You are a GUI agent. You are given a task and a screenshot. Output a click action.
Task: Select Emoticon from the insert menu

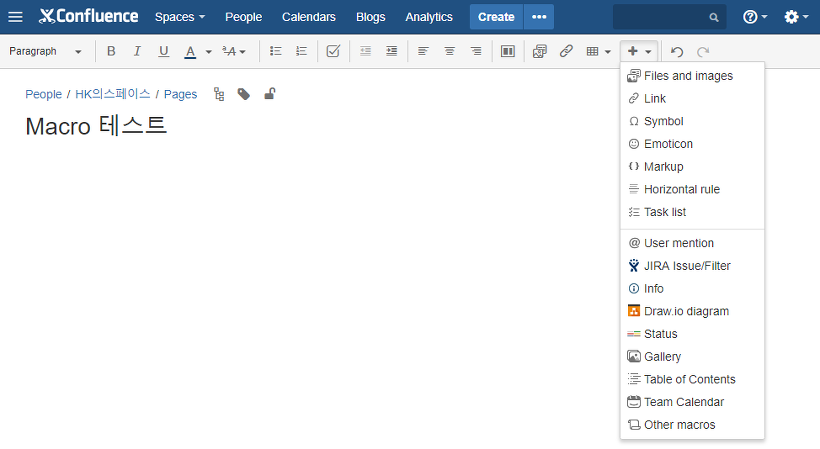click(x=692, y=144)
